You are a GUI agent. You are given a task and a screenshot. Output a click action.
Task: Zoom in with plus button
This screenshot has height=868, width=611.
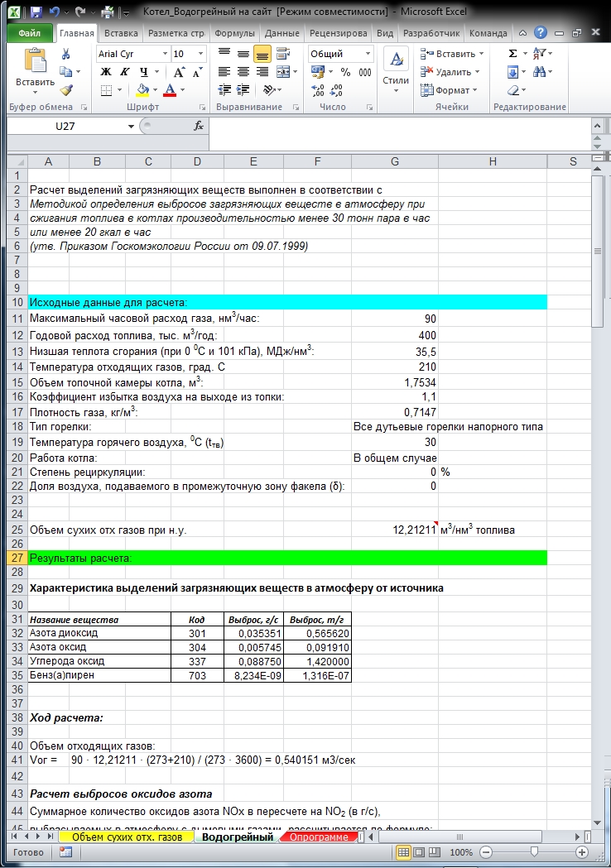(582, 852)
